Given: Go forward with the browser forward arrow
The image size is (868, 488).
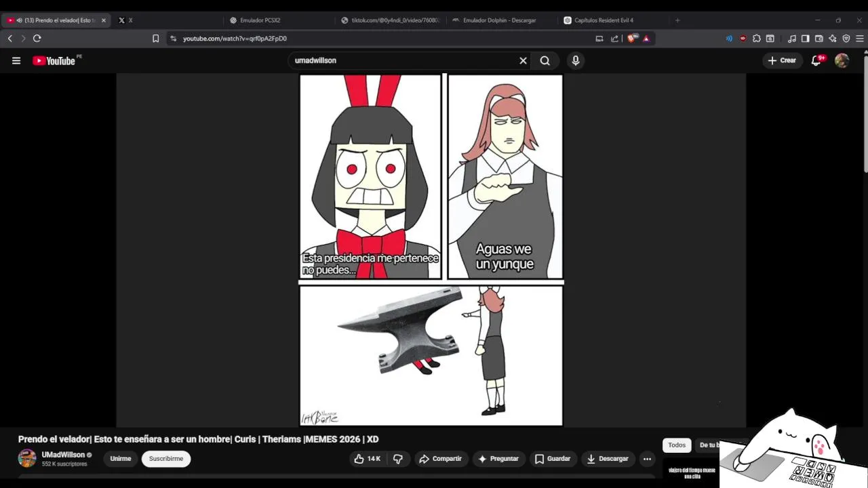Looking at the screenshot, I should click(23, 39).
